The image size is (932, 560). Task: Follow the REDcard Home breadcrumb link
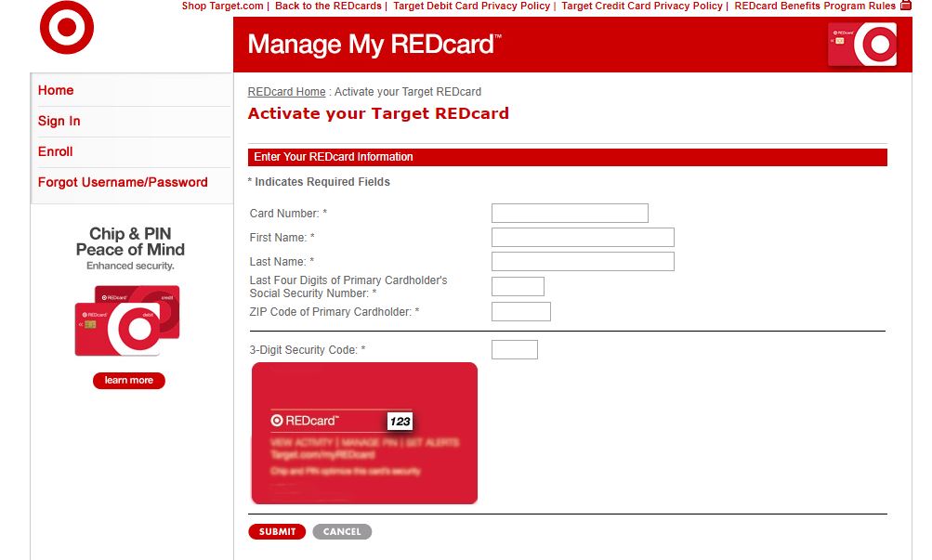click(x=286, y=92)
